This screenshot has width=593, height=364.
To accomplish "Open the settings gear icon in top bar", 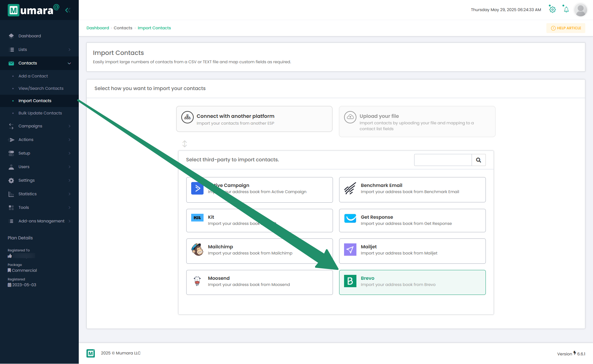I will 553,10.
